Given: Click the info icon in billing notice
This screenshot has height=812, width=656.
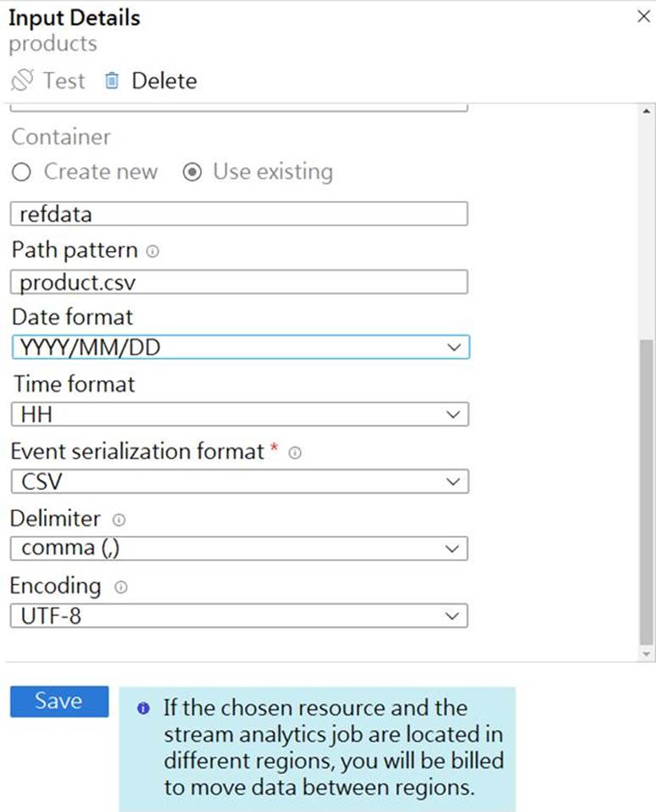Looking at the screenshot, I should (144, 709).
